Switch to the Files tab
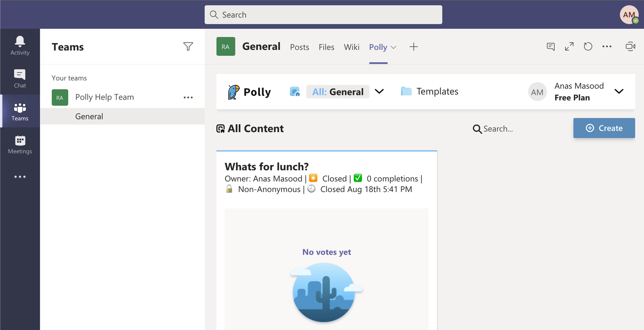The width and height of the screenshot is (644, 330). tap(326, 47)
